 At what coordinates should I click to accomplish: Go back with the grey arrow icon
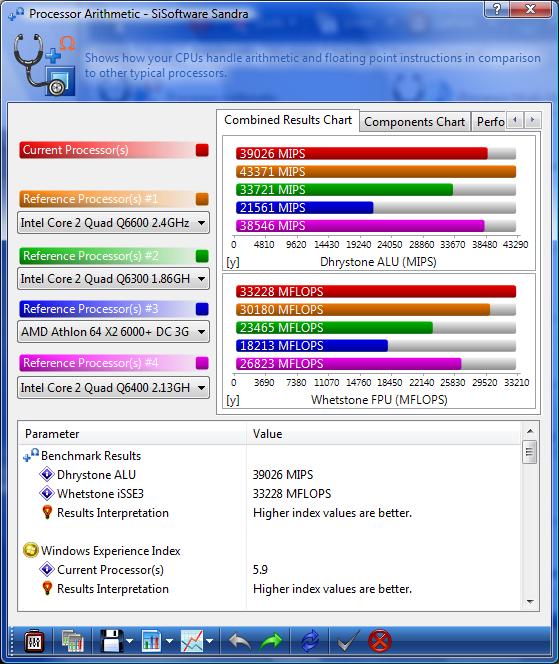click(239, 641)
